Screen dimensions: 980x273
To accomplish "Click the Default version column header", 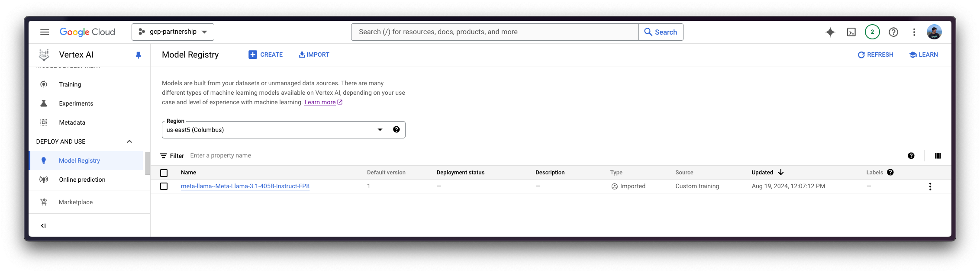I will tap(386, 173).
